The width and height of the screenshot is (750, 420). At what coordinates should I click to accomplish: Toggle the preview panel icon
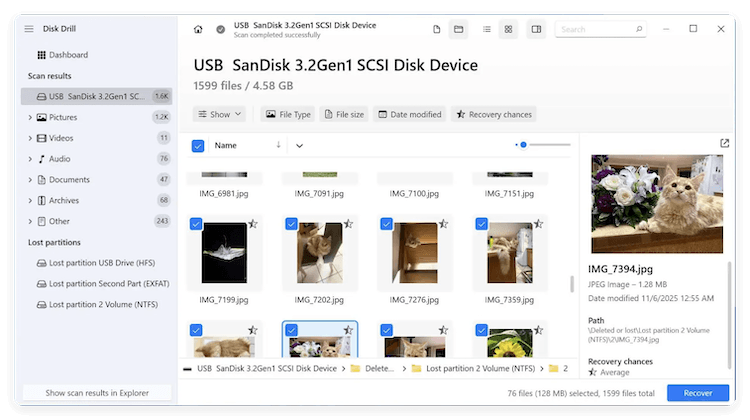tap(537, 29)
